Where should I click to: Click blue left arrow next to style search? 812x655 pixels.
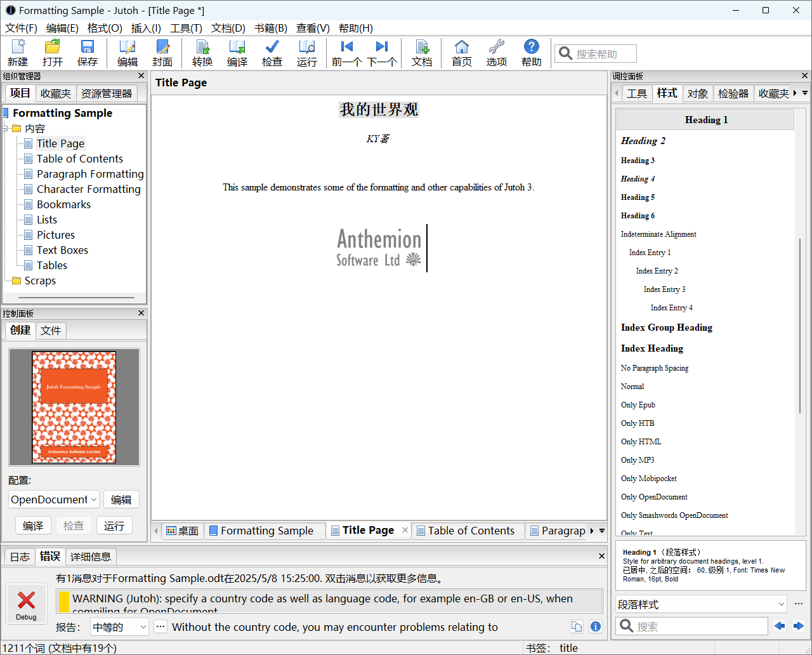click(x=780, y=626)
